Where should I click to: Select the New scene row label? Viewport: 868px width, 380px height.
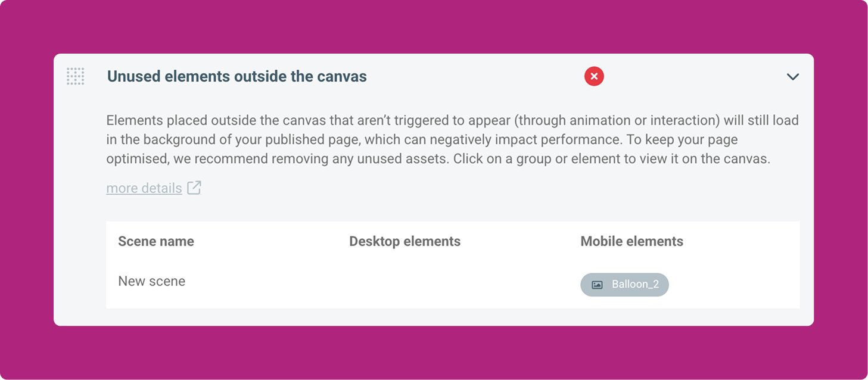coord(151,281)
